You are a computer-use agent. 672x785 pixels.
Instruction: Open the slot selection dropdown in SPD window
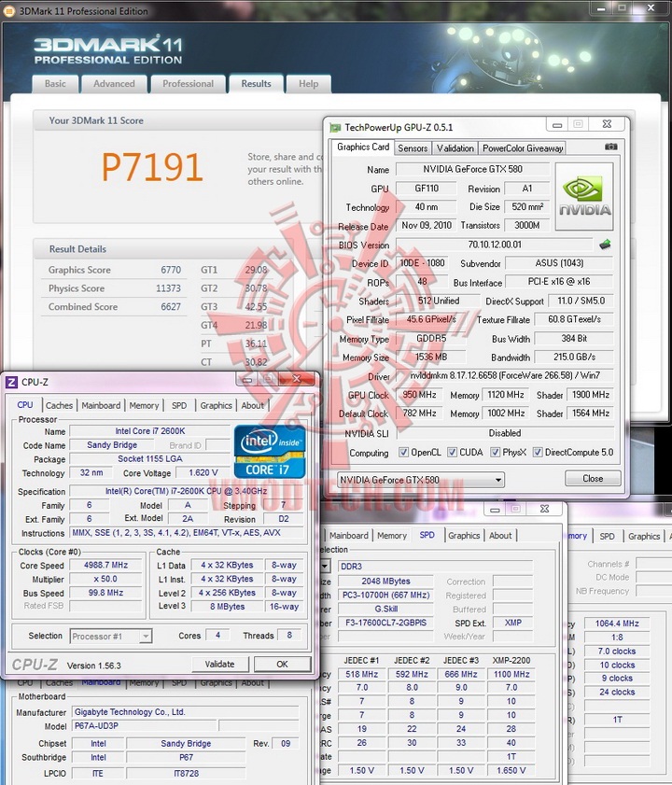(x=325, y=567)
